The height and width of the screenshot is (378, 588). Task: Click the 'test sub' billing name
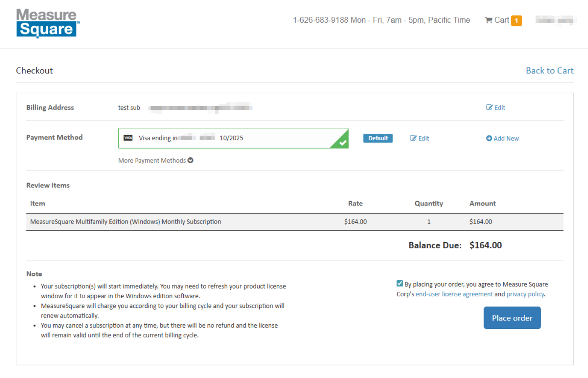click(129, 108)
